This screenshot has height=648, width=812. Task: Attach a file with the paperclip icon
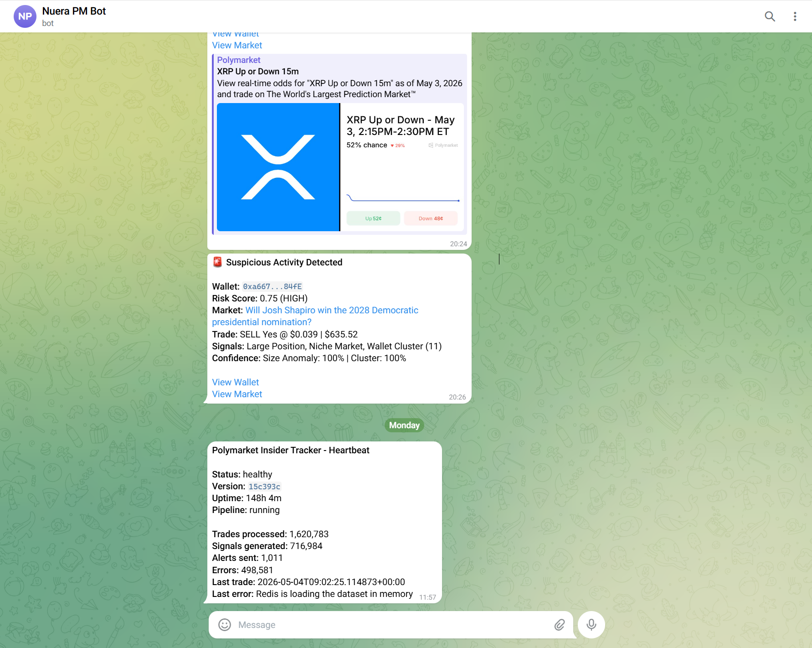[560, 625]
